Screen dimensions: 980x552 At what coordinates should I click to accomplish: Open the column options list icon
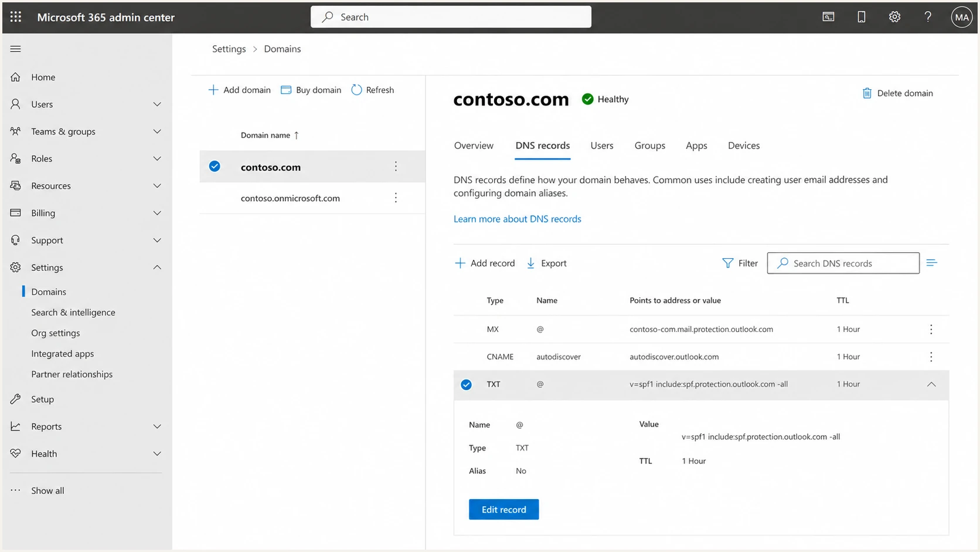coord(931,263)
